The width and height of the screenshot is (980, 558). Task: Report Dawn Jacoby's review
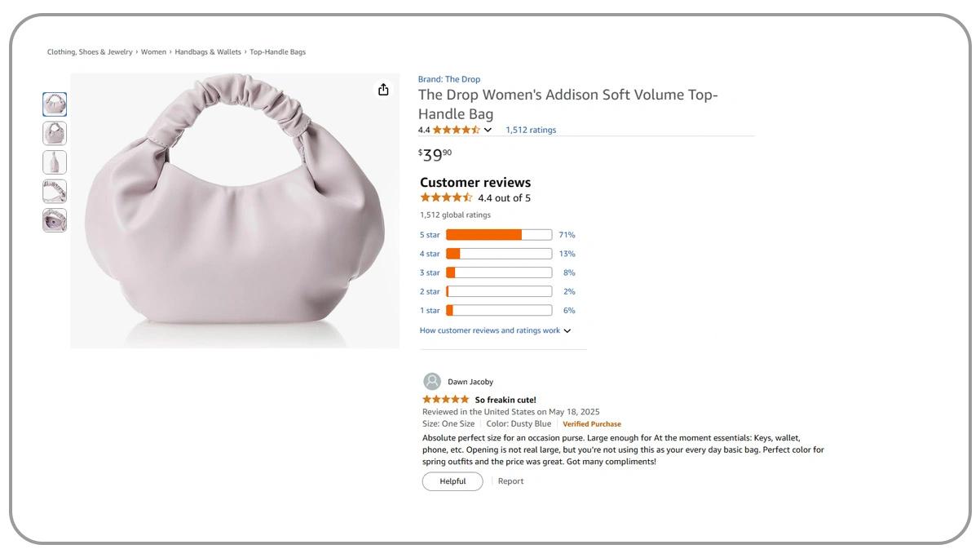click(510, 481)
